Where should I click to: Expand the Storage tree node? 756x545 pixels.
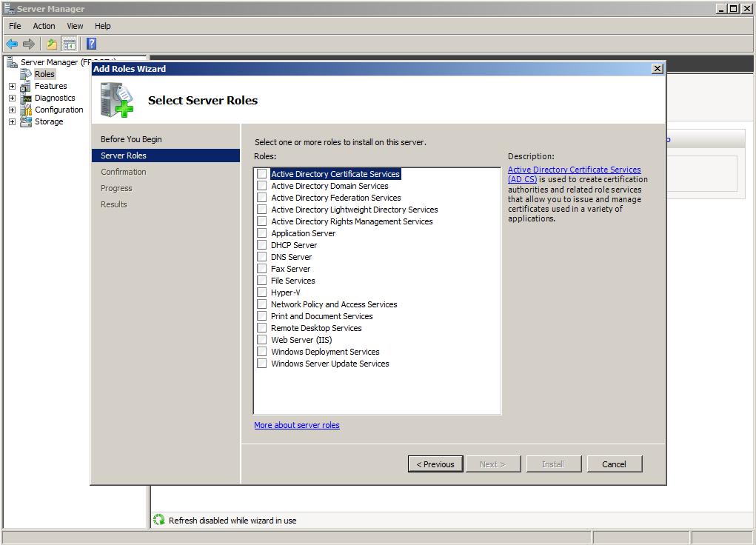pyautogui.click(x=12, y=121)
